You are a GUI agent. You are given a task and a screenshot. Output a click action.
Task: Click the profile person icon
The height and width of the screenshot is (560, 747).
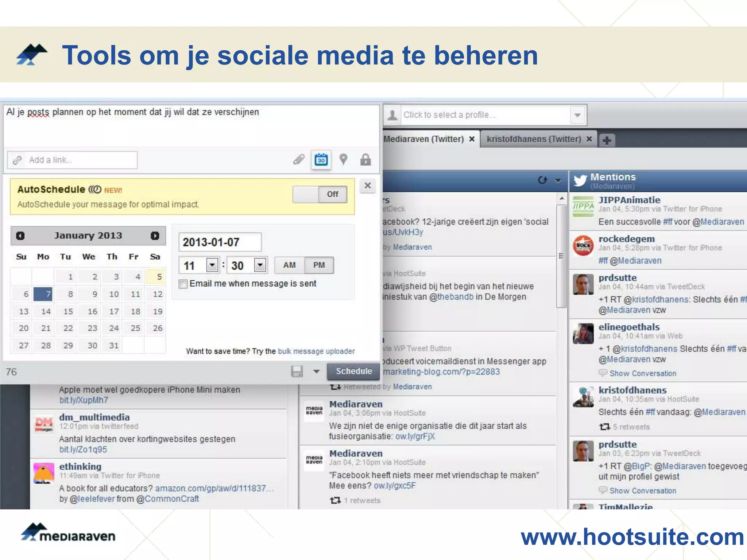pyautogui.click(x=392, y=115)
